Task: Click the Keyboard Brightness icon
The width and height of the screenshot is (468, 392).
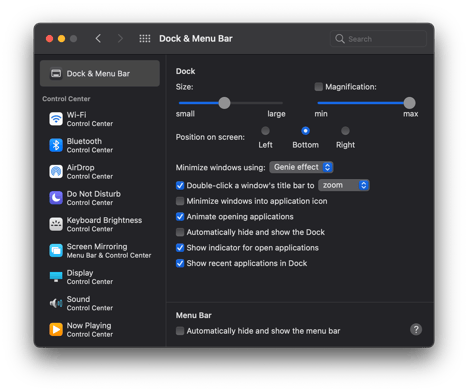Action: click(x=56, y=224)
